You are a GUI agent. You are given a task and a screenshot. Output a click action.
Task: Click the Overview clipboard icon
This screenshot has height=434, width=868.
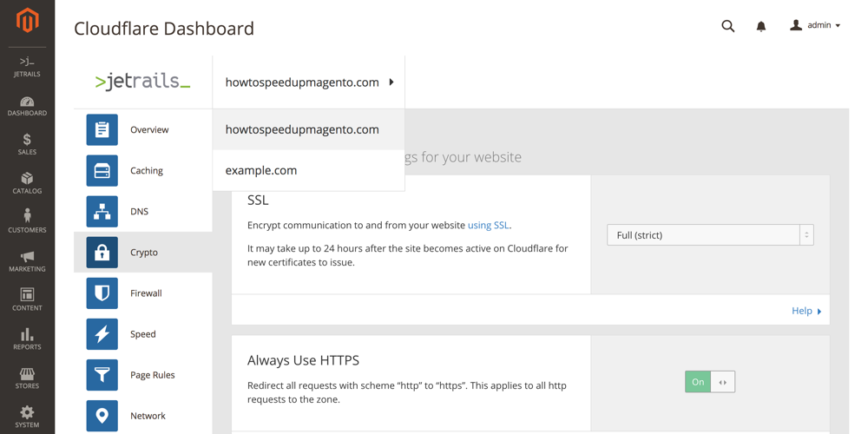click(102, 129)
